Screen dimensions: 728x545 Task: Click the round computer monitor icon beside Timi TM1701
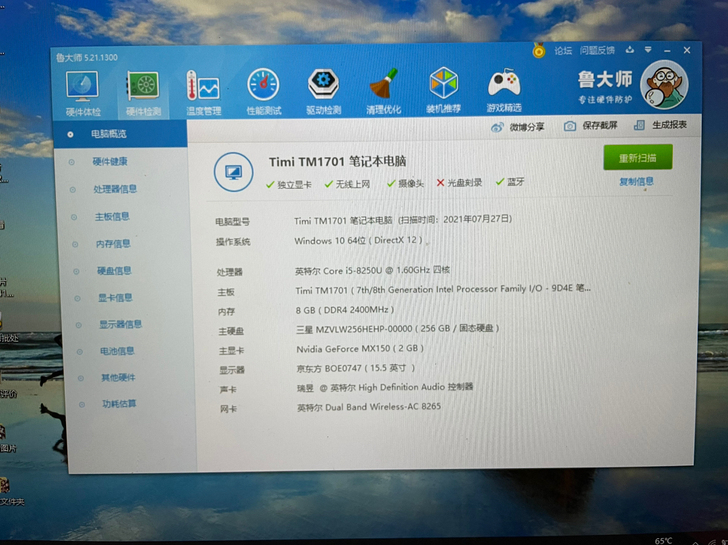point(234,172)
